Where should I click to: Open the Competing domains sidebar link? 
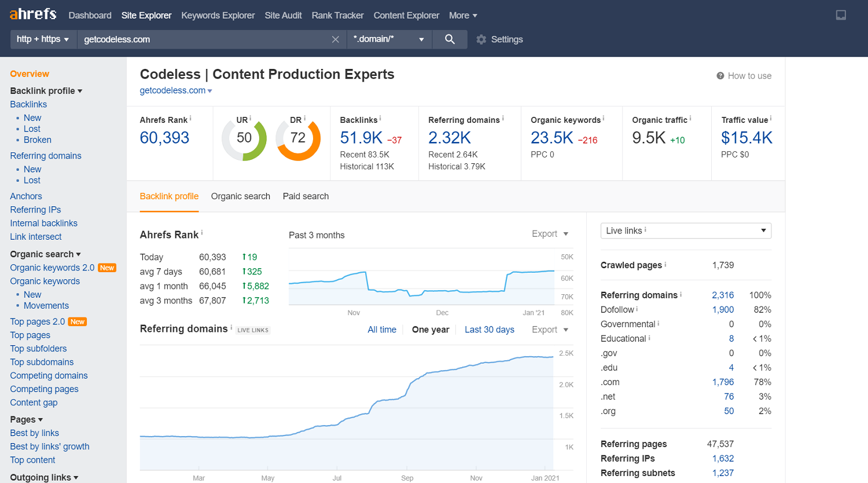(49, 375)
